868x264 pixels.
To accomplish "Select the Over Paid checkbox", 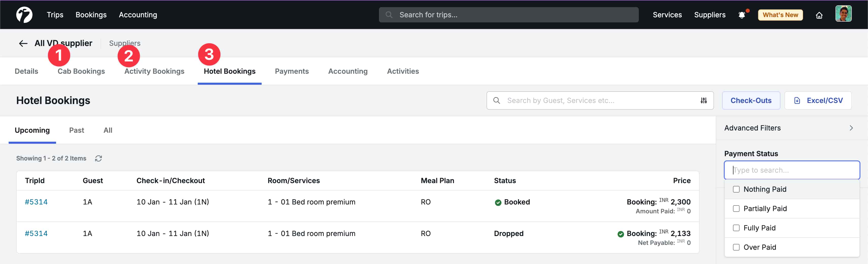I will (x=736, y=247).
